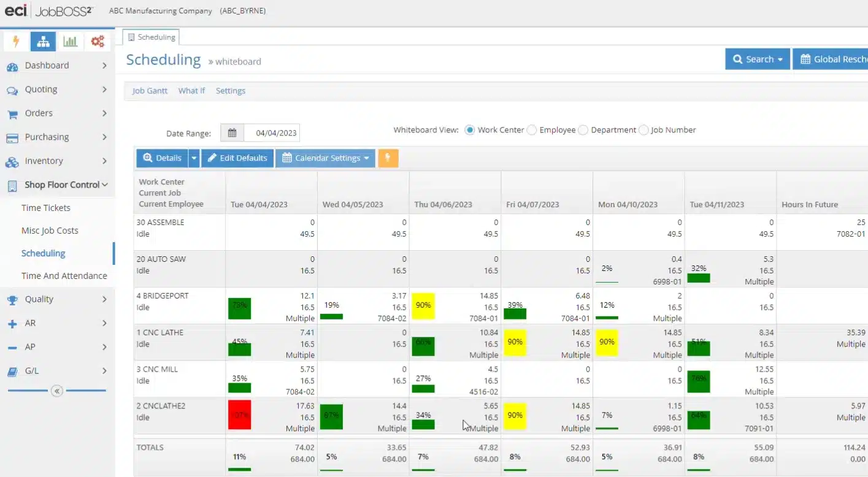The width and height of the screenshot is (868, 477).
Task: Switch to the Job Gantt tab
Action: (149, 90)
